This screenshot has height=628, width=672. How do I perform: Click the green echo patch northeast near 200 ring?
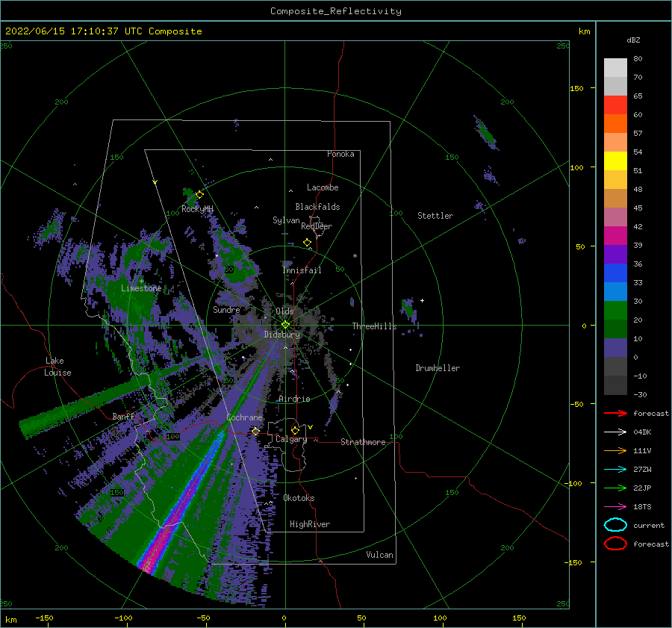pyautogui.click(x=486, y=133)
